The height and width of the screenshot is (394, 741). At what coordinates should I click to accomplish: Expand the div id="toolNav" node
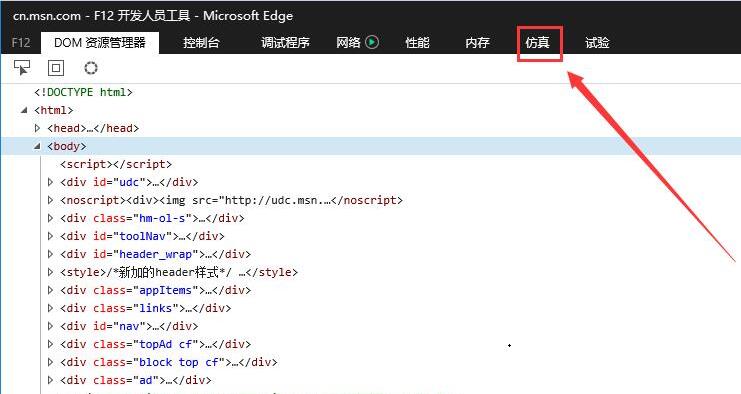click(51, 236)
